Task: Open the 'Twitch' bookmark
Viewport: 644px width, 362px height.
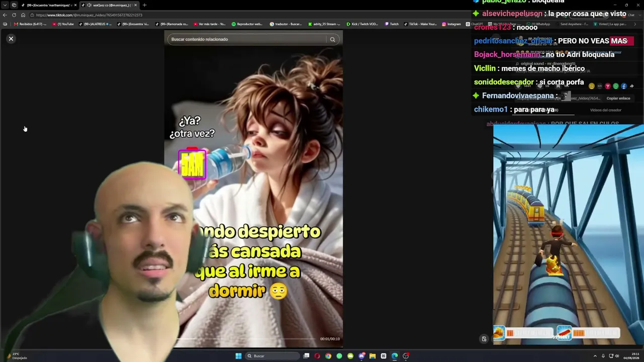Action: coord(392,24)
